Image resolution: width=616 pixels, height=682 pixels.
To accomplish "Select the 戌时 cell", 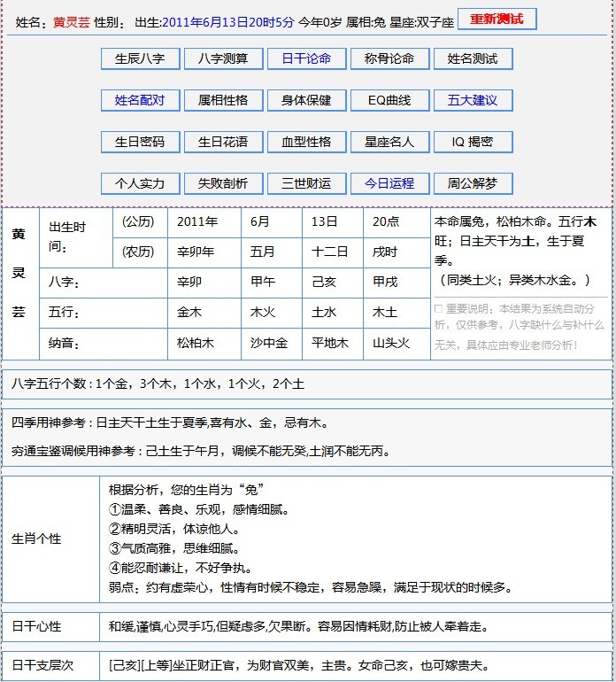I will (x=397, y=252).
